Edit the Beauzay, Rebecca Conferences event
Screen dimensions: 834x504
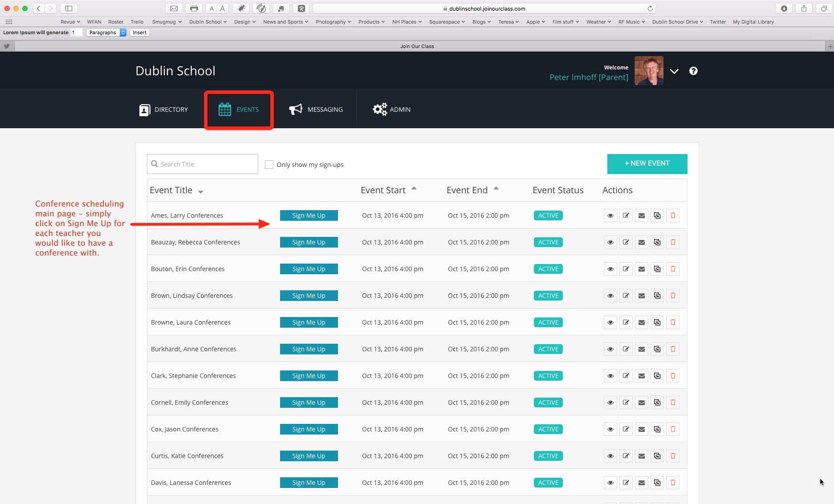tap(626, 242)
